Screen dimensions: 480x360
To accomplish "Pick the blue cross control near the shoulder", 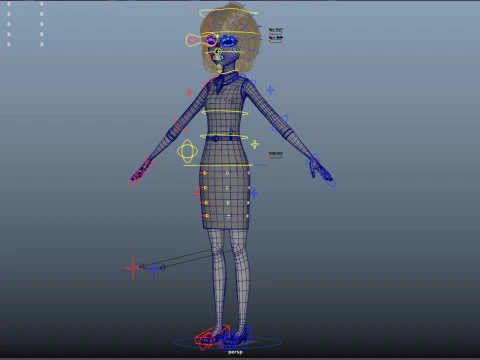I will 270,90.
